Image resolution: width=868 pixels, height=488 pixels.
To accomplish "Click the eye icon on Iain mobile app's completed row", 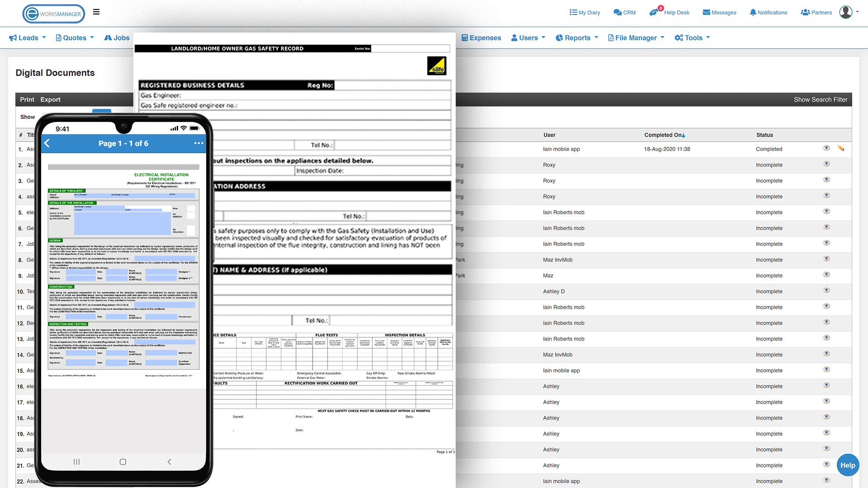I will tap(826, 148).
